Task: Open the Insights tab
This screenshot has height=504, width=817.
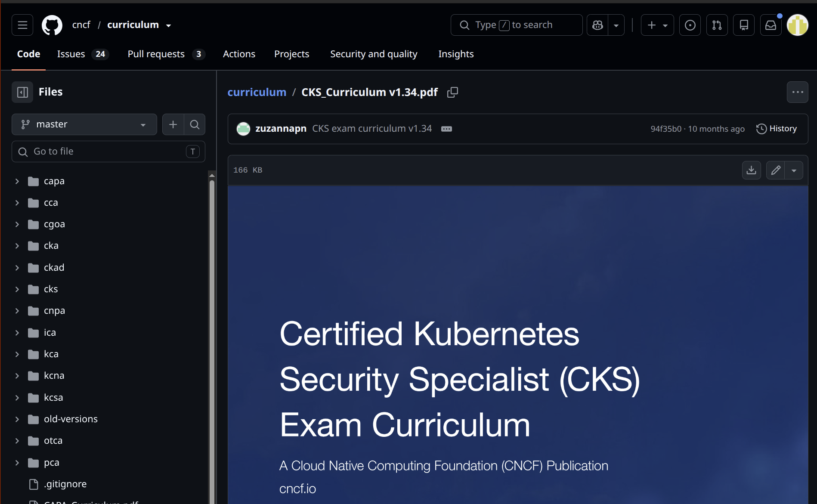Action: pos(456,54)
